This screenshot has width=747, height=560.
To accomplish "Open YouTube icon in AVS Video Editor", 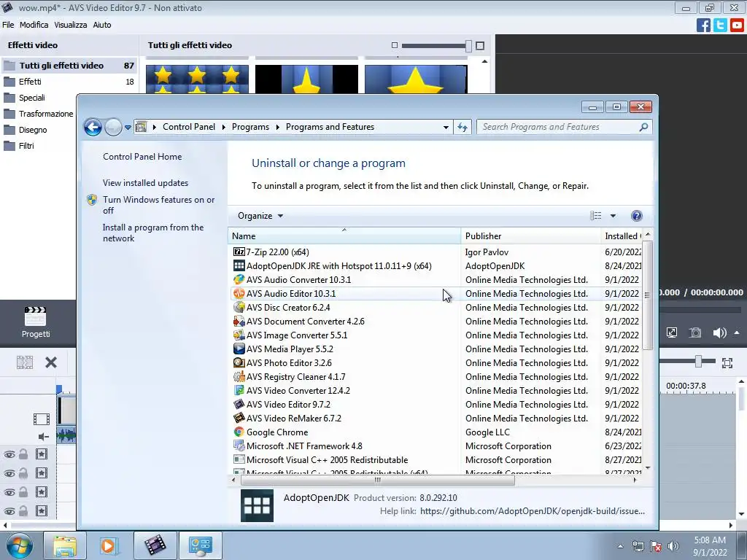I will (737, 25).
